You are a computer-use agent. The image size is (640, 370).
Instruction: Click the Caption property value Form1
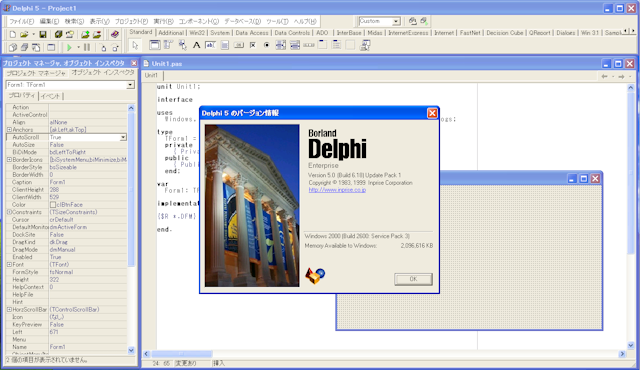87,182
